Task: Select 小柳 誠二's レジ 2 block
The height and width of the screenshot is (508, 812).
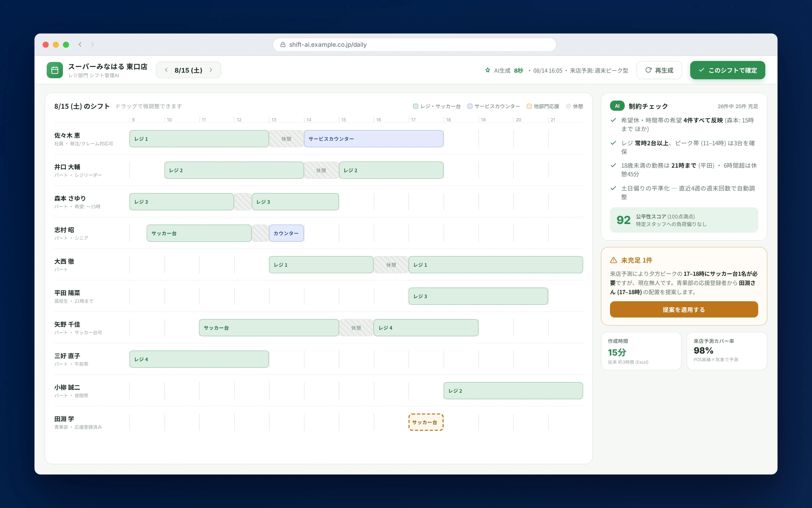Action: tap(513, 391)
